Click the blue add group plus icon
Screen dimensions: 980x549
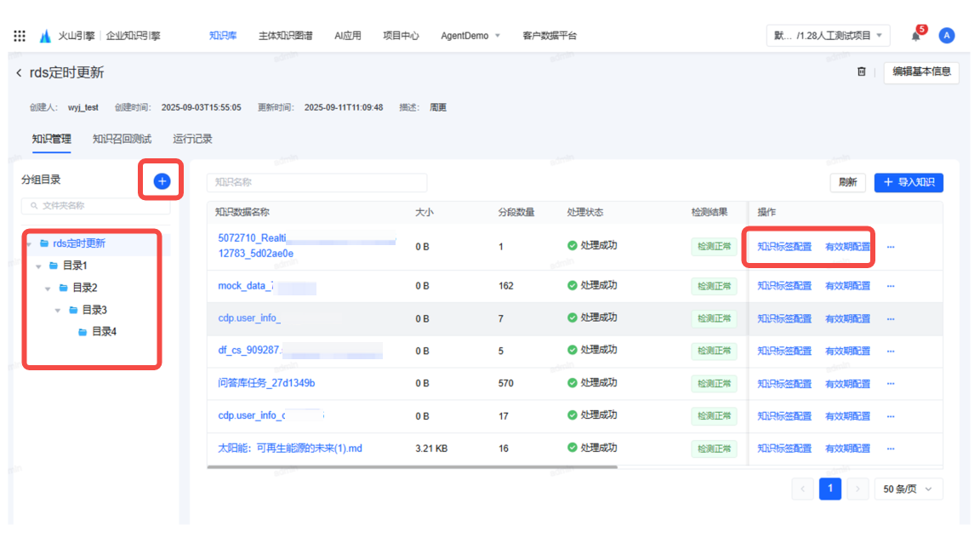pos(162,180)
